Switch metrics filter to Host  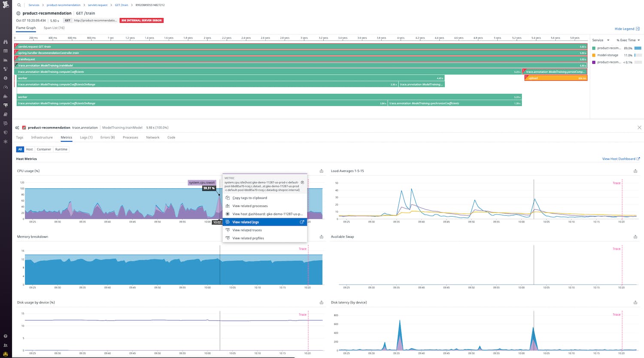tap(29, 149)
